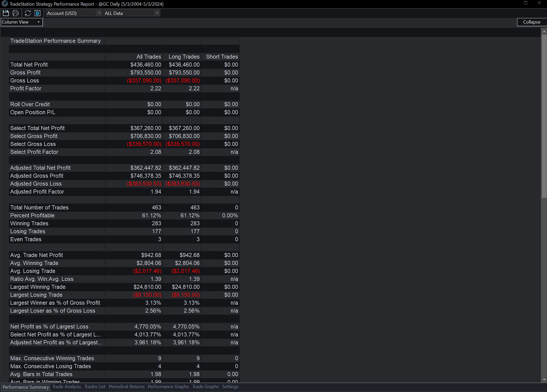
Task: Click the scrollbar down arrow
Action: [544, 379]
